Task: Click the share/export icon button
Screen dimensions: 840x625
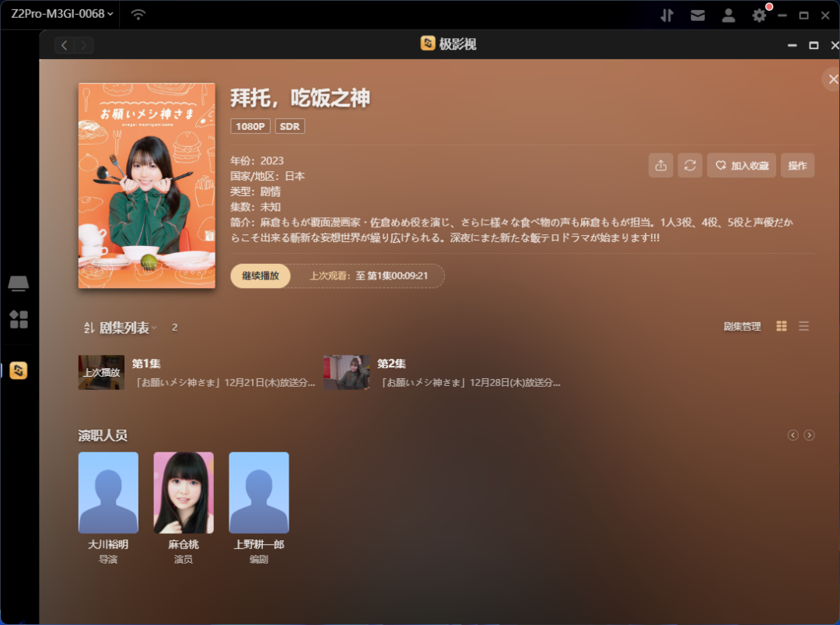Action: (x=660, y=165)
